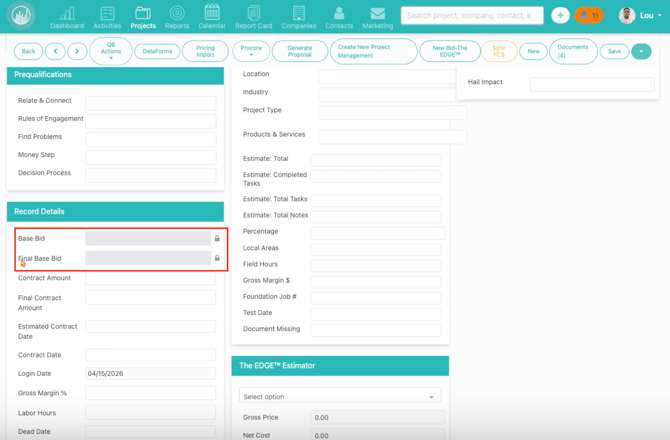Click the Sync FCS button
The width and height of the screenshot is (670, 440).
point(499,51)
